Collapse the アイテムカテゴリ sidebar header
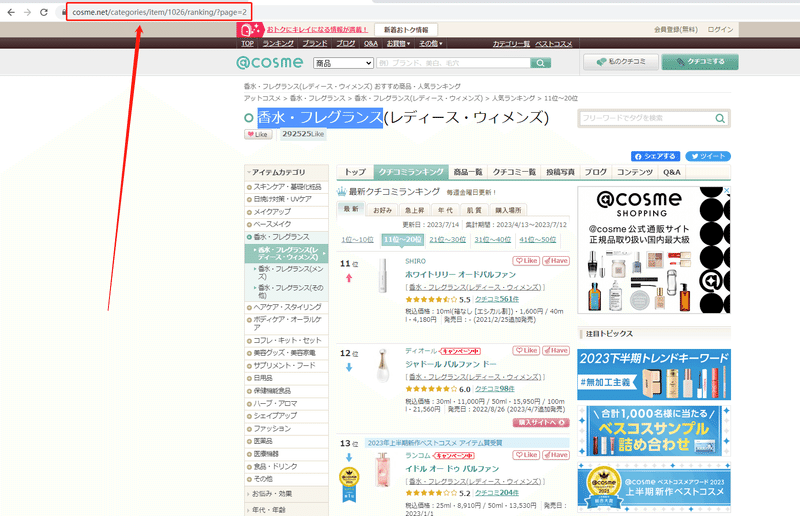The image size is (800, 516). point(286,173)
